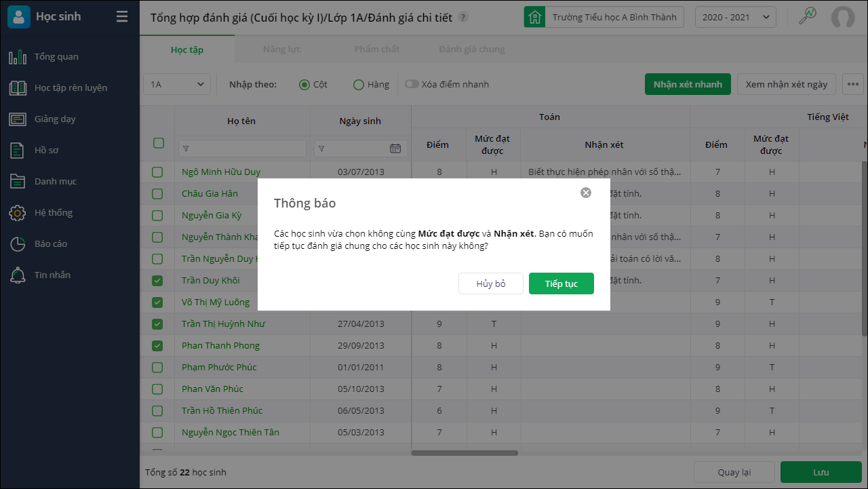
Task: Open Học tập rèn luyện book icon
Action: [18, 88]
